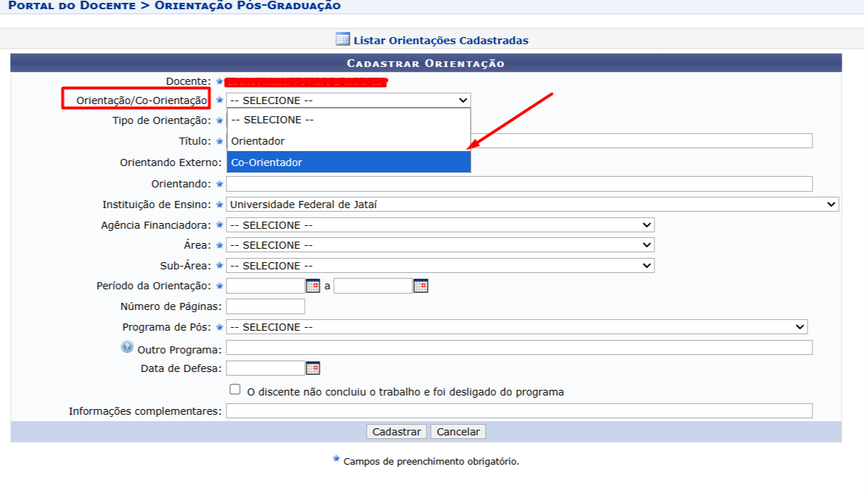Click the Listar Orientações Cadastradas table icon
This screenshot has height=491, width=868.
click(343, 40)
